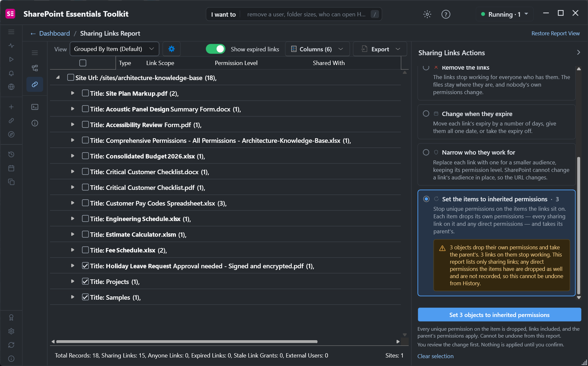588x366 pixels.
Task: Open the history clock icon
Action: (x=11, y=154)
